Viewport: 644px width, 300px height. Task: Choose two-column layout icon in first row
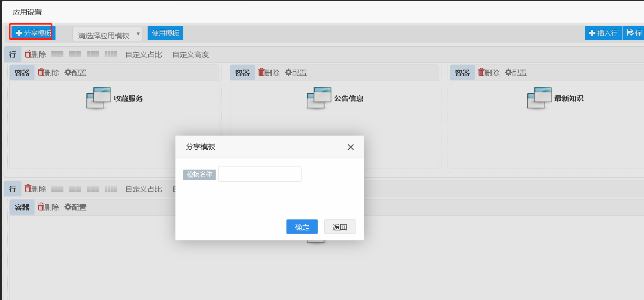(75, 54)
